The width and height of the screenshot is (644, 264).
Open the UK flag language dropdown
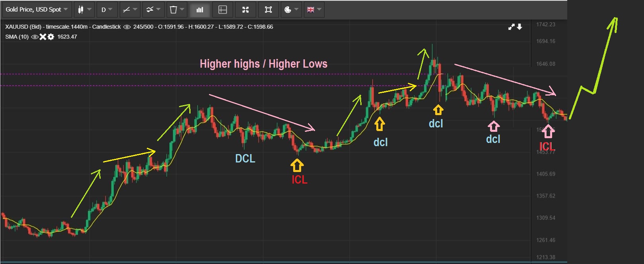[314, 10]
